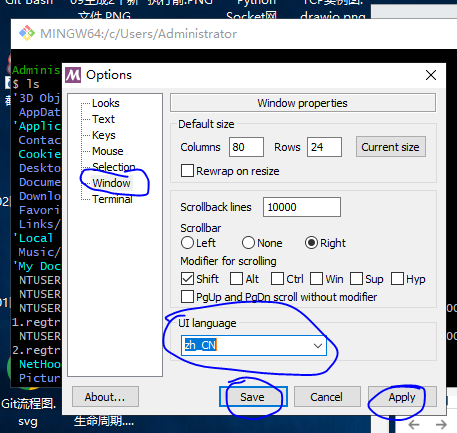This screenshot has width=457, height=433.
Task: Close the Options dialog
Action: point(431,75)
